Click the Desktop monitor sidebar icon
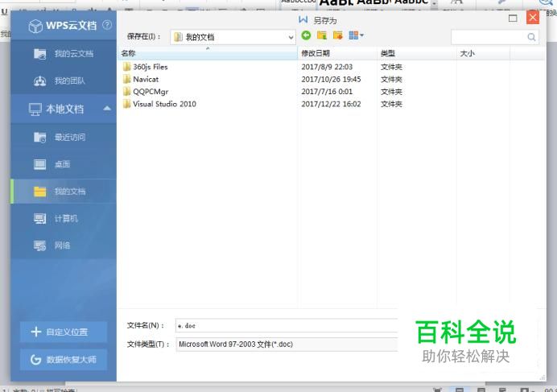557x392 pixels. point(39,164)
